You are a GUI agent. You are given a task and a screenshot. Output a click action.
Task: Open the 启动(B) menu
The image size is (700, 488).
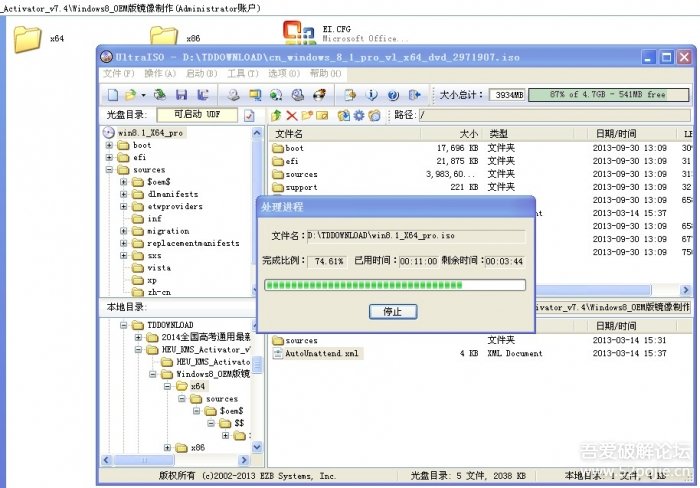201,73
